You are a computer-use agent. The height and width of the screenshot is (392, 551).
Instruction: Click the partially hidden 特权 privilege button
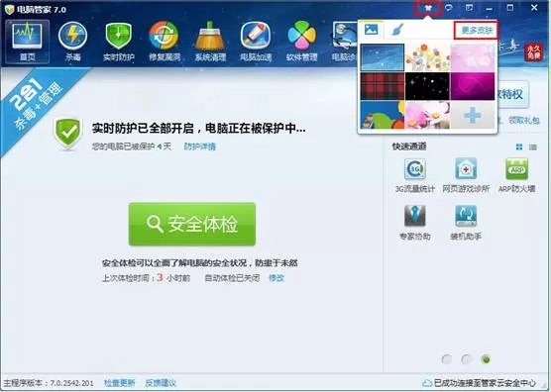tap(513, 94)
